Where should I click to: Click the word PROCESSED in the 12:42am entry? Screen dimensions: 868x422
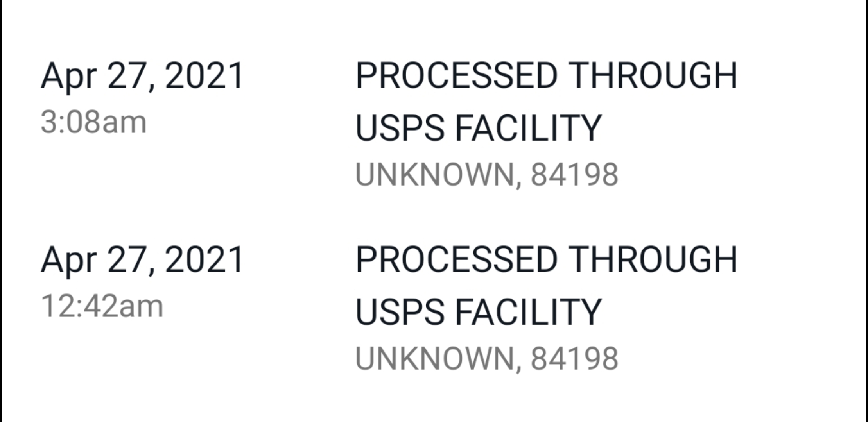(456, 259)
